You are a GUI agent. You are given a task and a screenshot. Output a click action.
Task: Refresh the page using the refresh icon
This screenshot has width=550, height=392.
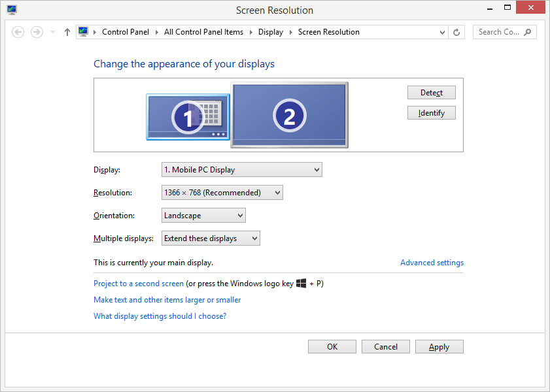(x=456, y=31)
